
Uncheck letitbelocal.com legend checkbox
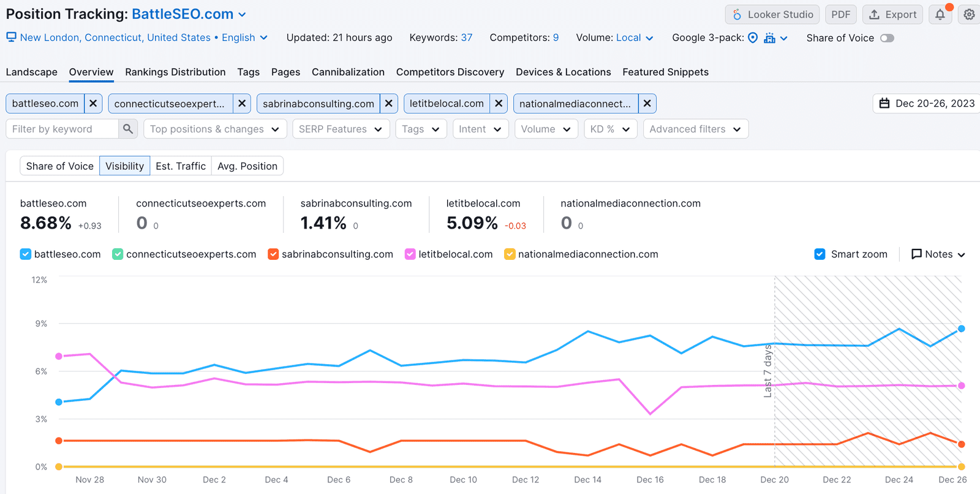pyautogui.click(x=410, y=254)
